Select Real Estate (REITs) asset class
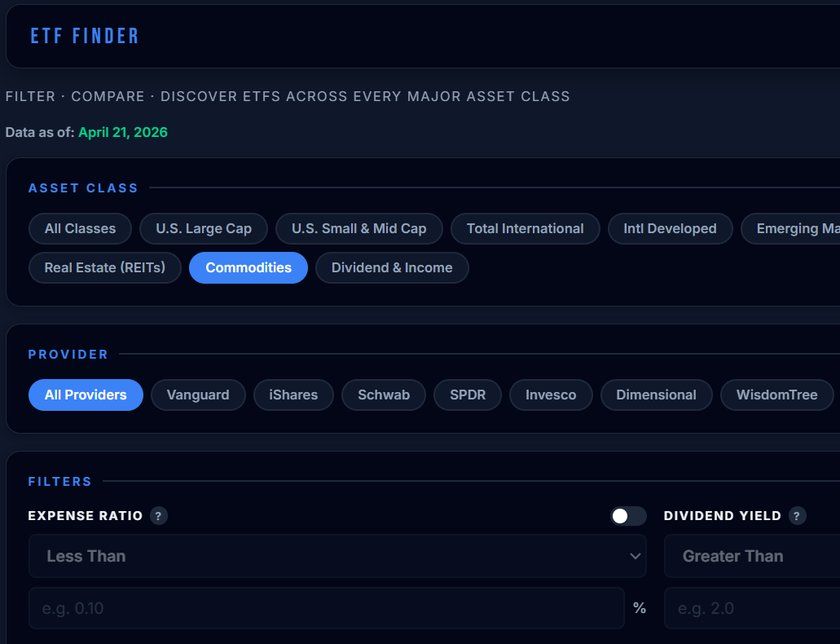 point(104,267)
